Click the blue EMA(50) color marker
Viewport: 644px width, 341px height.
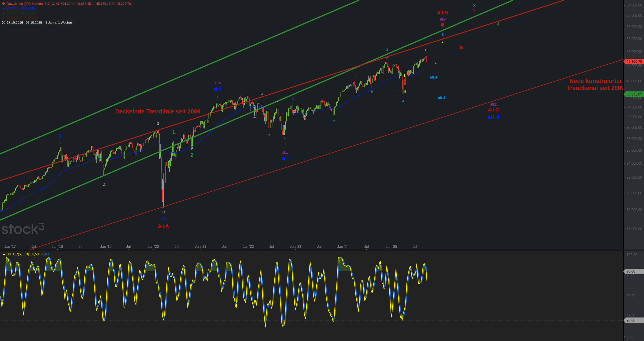point(4,9)
